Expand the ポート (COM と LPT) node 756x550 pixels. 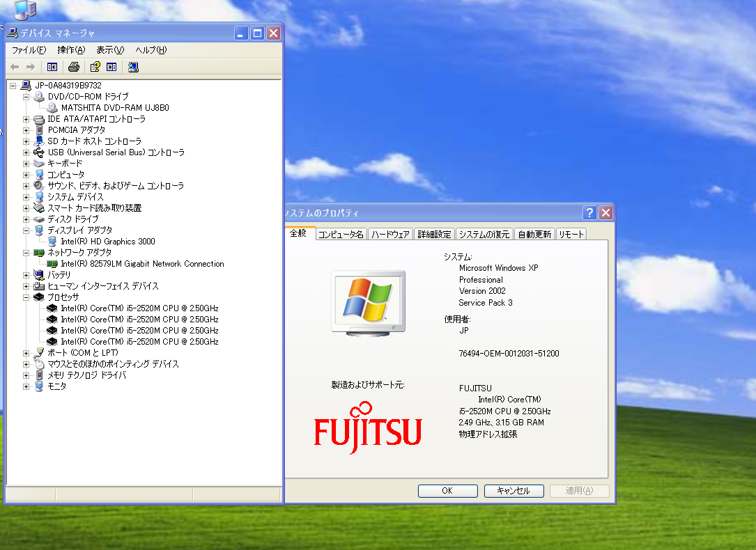point(26,353)
